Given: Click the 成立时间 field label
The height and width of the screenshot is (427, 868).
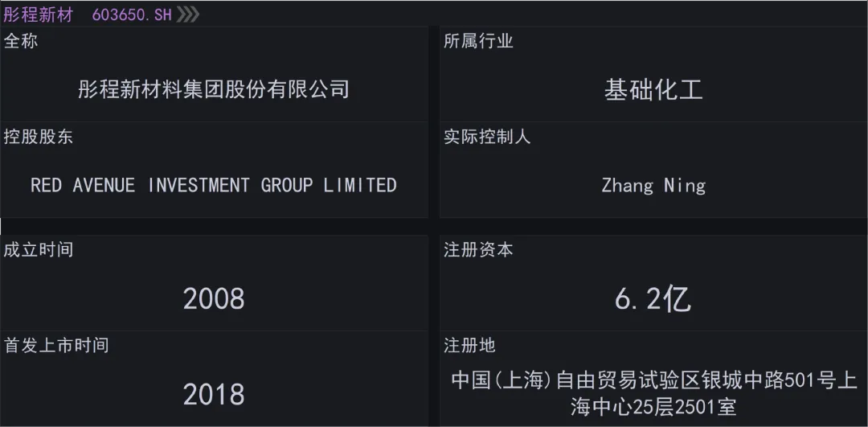Looking at the screenshot, I should (x=39, y=249).
